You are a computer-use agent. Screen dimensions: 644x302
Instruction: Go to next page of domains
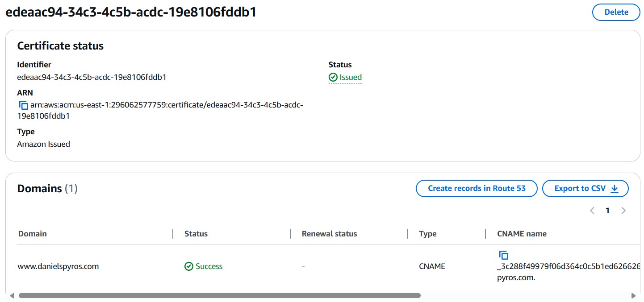(623, 211)
